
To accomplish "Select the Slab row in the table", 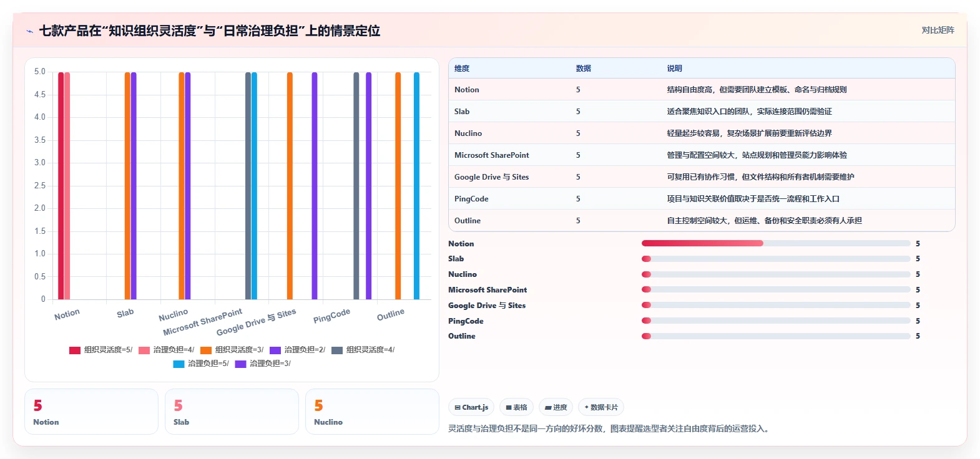I will [x=702, y=112].
